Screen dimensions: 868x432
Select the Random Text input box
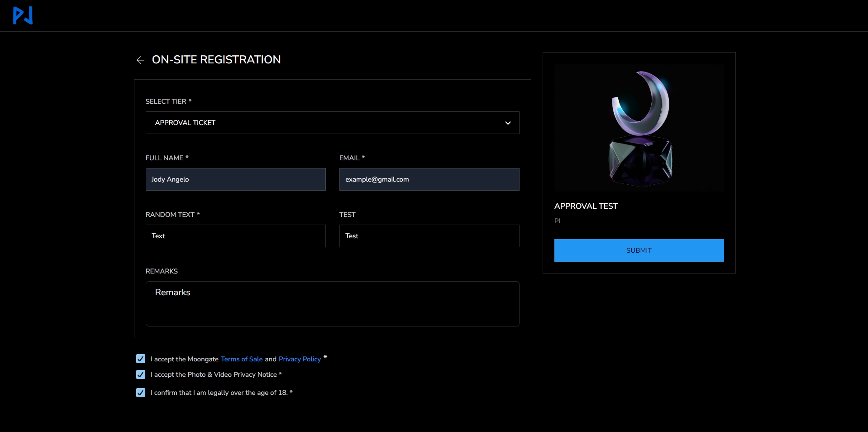(235, 236)
